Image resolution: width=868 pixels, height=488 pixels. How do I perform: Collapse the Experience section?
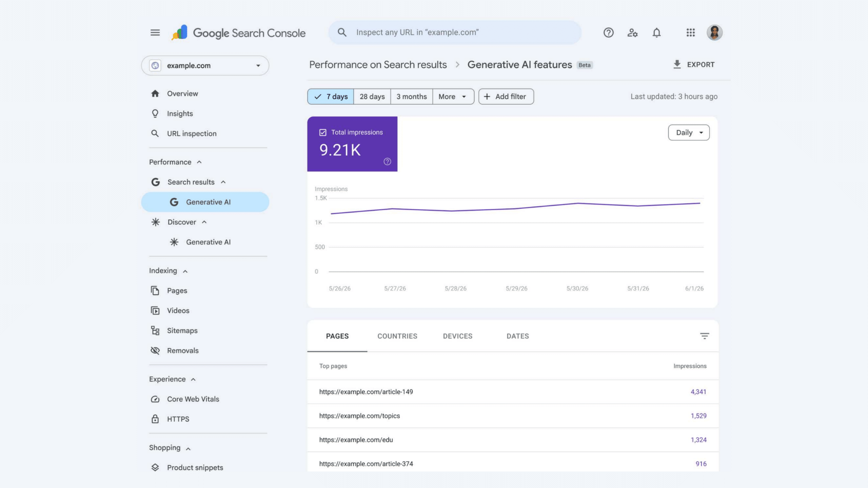[193, 380]
